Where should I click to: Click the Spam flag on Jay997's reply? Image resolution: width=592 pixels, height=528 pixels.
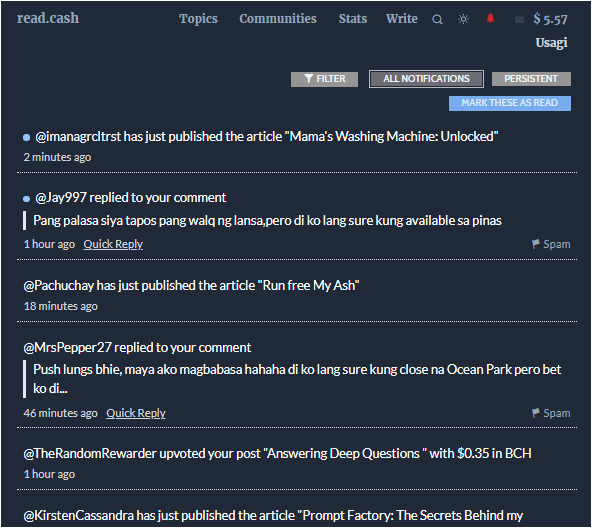[551, 244]
